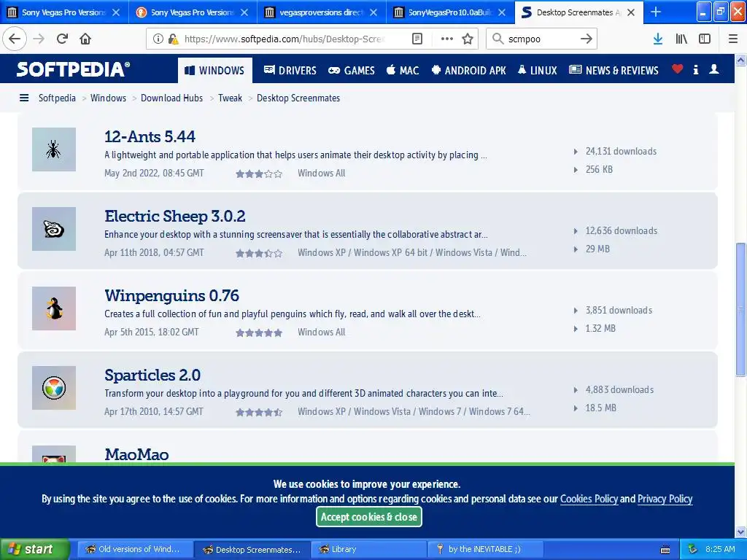This screenshot has height=560, width=747.
Task: Open site information icon in address bar
Action: click(x=158, y=39)
